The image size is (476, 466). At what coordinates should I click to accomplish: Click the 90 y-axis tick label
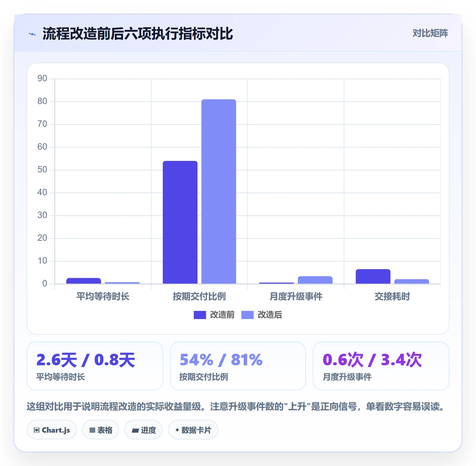(42, 79)
